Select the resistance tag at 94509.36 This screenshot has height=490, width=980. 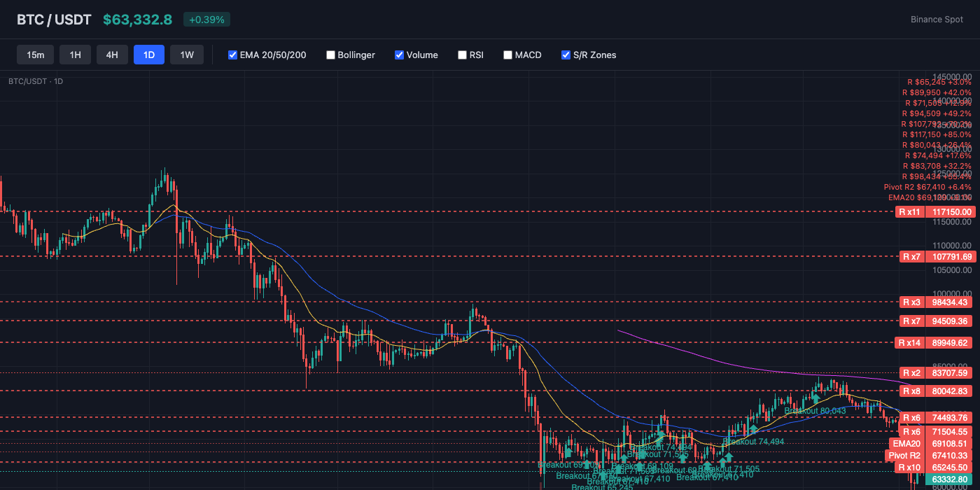tap(937, 321)
